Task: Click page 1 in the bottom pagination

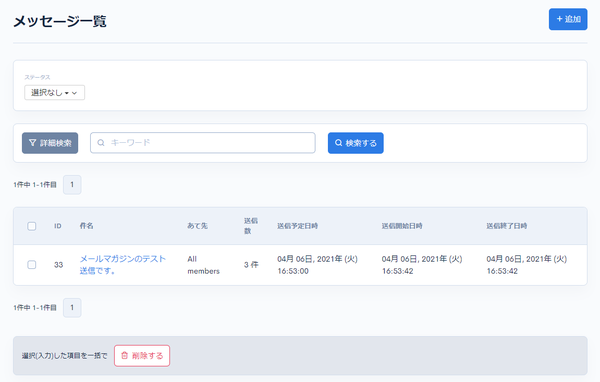Action: coord(72,308)
